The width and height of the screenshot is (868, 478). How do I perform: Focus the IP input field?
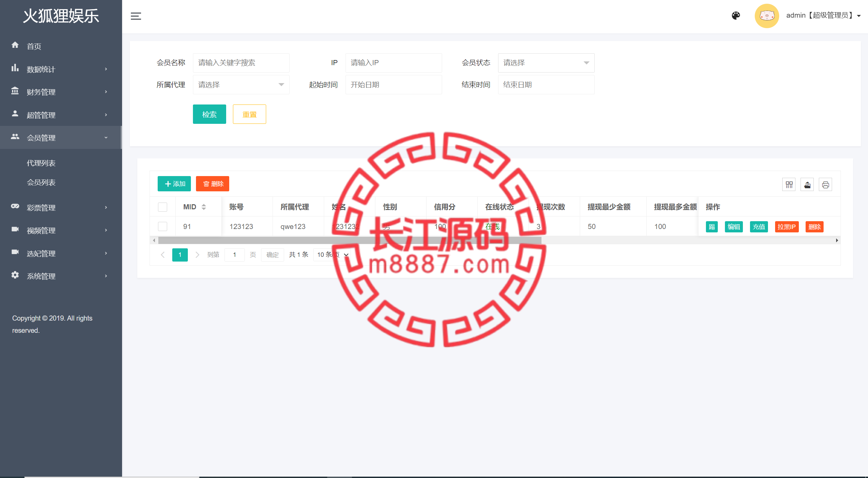coord(394,63)
